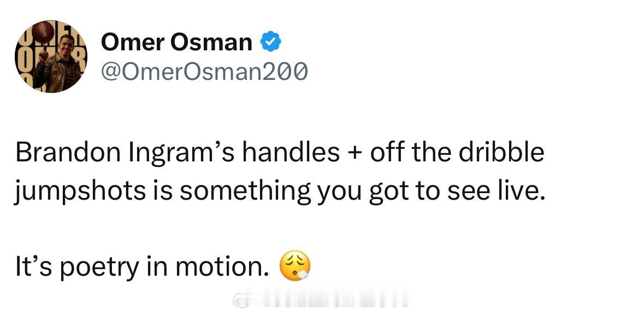
Task: Click the plus sign in the tweet
Action: click(355, 154)
